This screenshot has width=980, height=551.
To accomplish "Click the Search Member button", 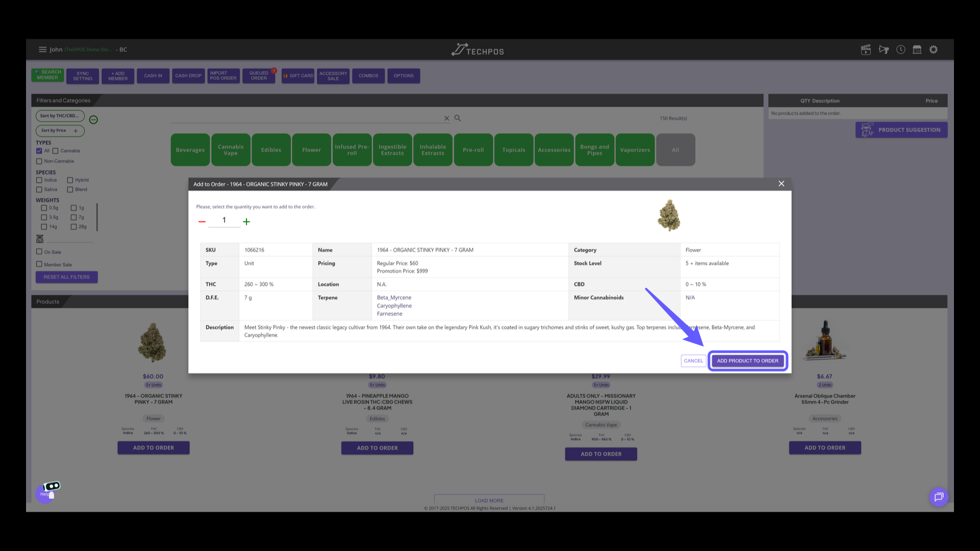I will pyautogui.click(x=47, y=76).
